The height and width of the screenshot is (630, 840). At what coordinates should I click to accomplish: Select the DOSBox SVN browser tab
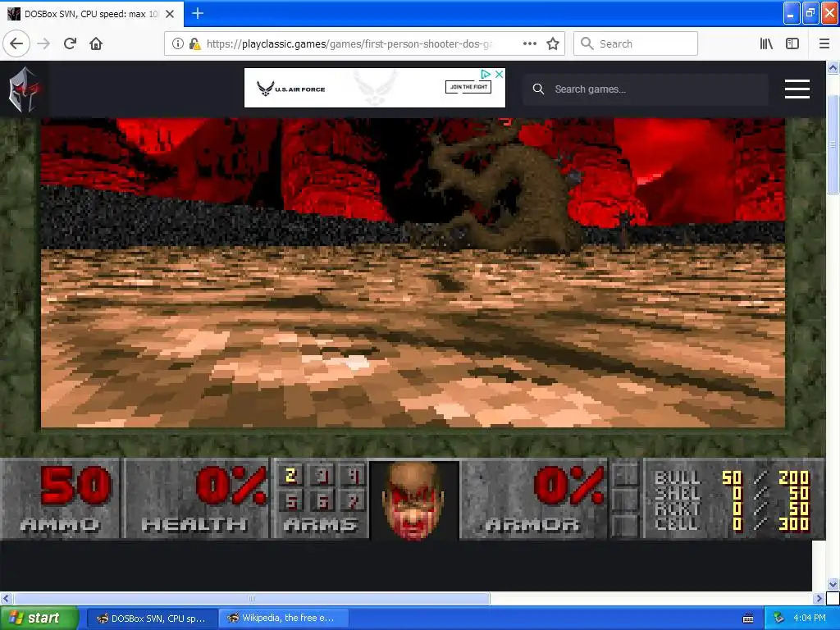tap(92, 14)
